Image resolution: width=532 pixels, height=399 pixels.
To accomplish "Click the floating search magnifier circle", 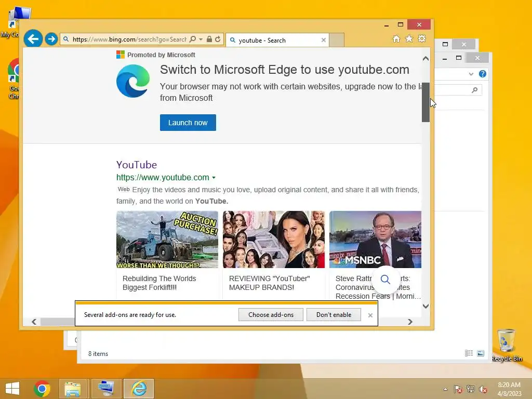I will coord(385,280).
